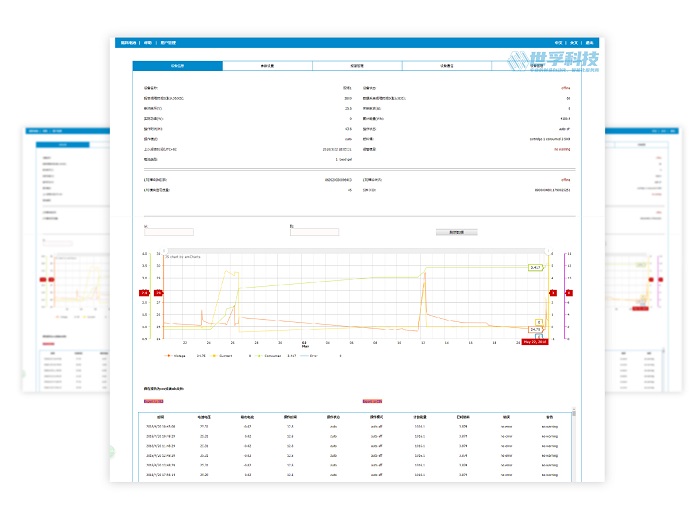Toggle the Consumed series in chart legend
This screenshot has height=519, width=700.
271,355
